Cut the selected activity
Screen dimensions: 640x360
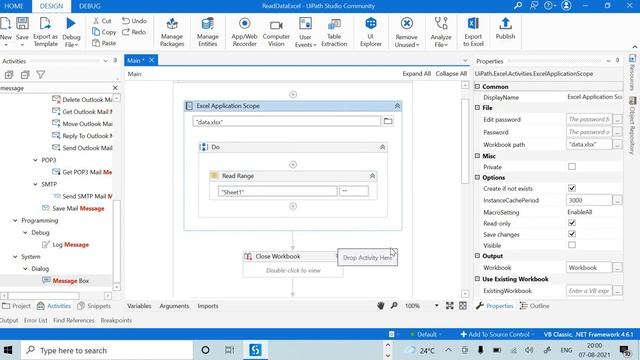102,20
